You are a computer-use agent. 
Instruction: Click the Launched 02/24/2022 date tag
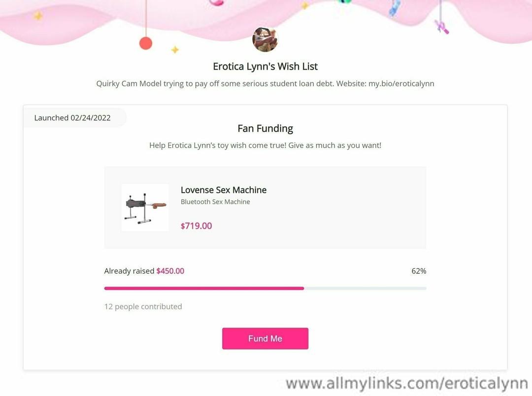tap(72, 118)
